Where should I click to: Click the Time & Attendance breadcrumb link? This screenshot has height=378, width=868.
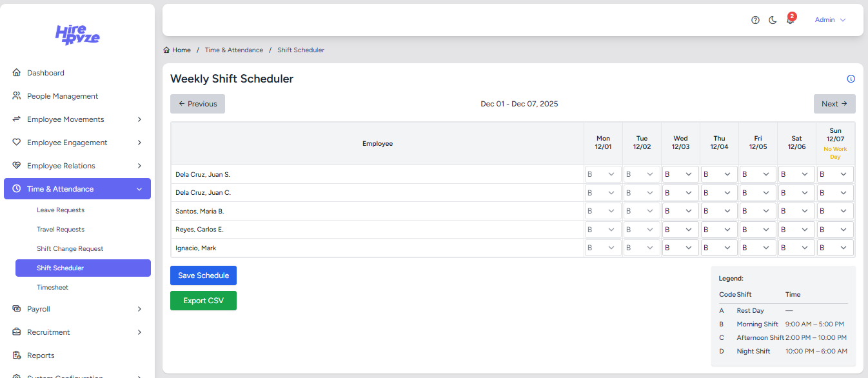(234, 50)
